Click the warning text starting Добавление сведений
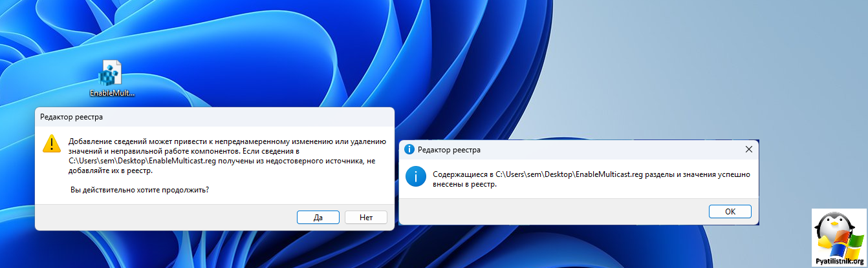 [227, 156]
